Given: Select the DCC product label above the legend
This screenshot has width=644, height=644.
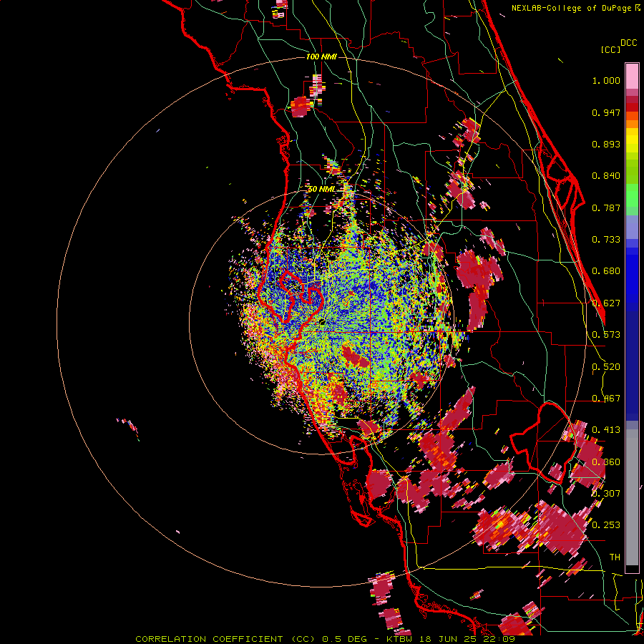Looking at the screenshot, I should (628, 43).
